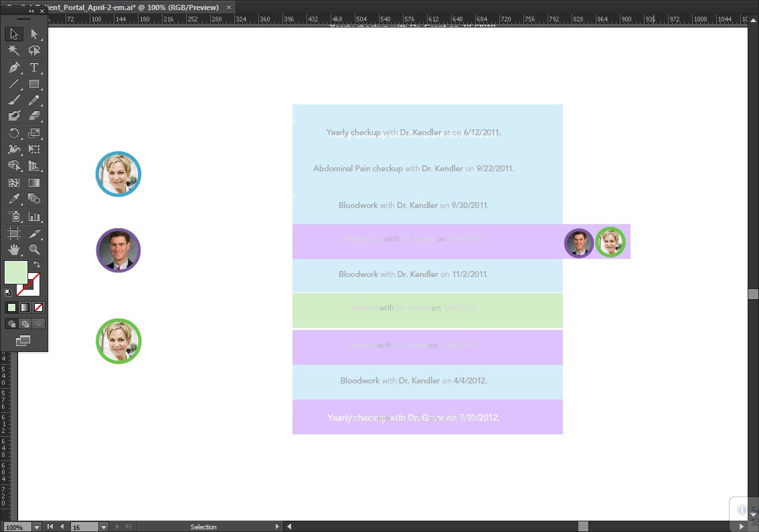
Task: Swap fill and stroke colors
Action: (37, 264)
